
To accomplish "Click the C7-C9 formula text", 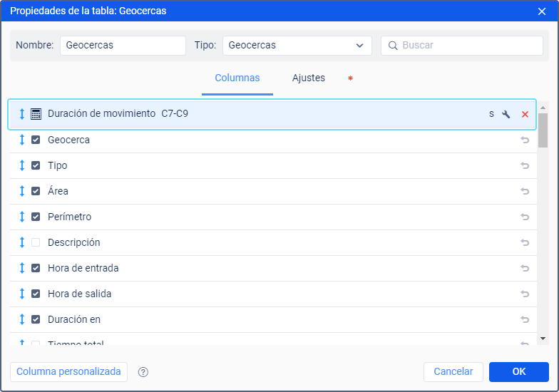I will pos(175,114).
